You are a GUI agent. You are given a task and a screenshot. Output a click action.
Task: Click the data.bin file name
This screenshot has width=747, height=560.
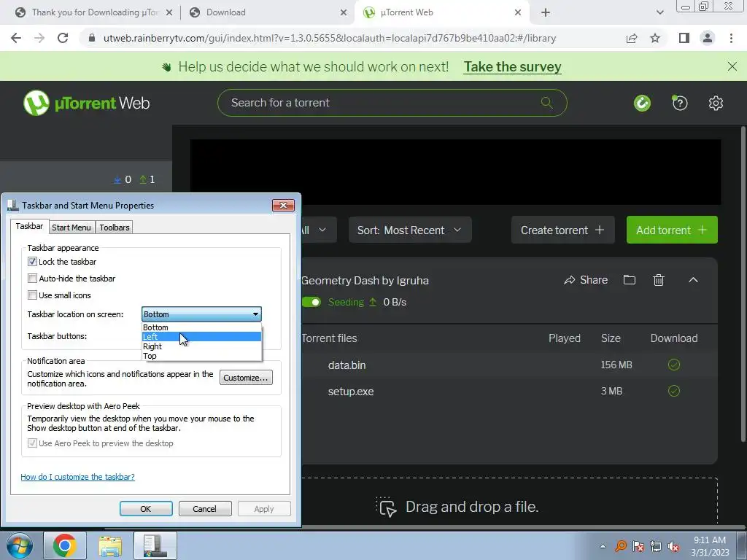(x=347, y=365)
